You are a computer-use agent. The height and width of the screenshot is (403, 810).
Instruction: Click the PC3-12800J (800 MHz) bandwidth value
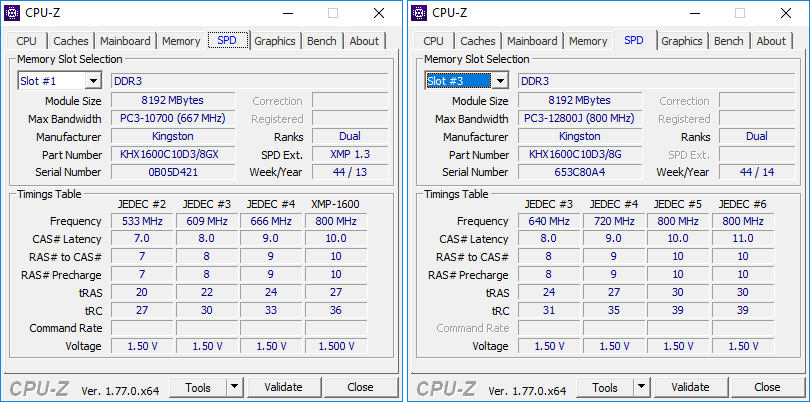[x=580, y=118]
